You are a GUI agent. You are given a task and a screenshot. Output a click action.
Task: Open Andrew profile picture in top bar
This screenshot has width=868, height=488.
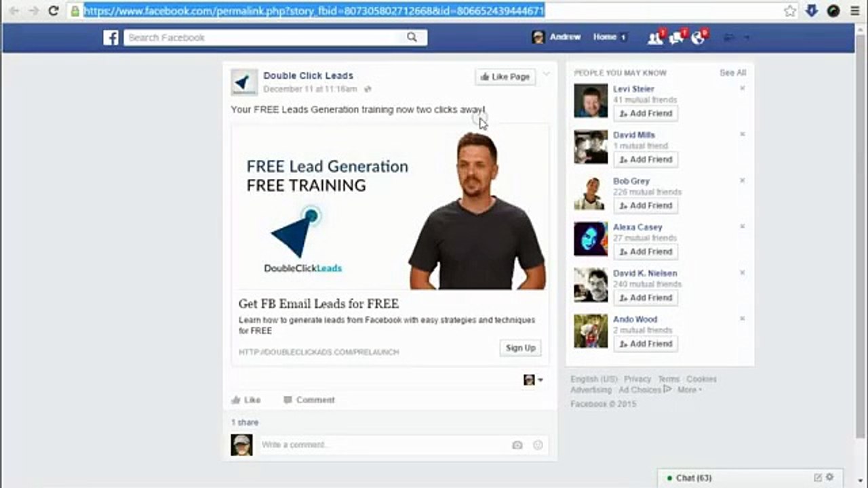point(538,37)
